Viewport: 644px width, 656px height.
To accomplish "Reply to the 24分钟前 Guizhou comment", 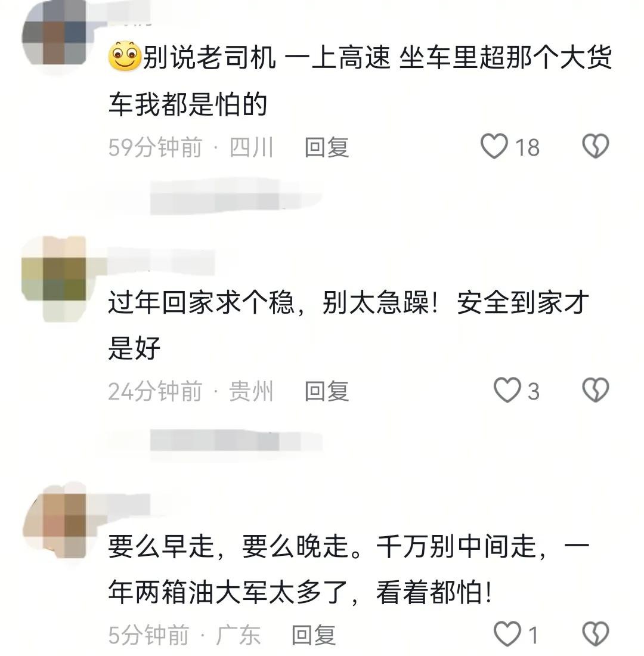I will pyautogui.click(x=326, y=391).
